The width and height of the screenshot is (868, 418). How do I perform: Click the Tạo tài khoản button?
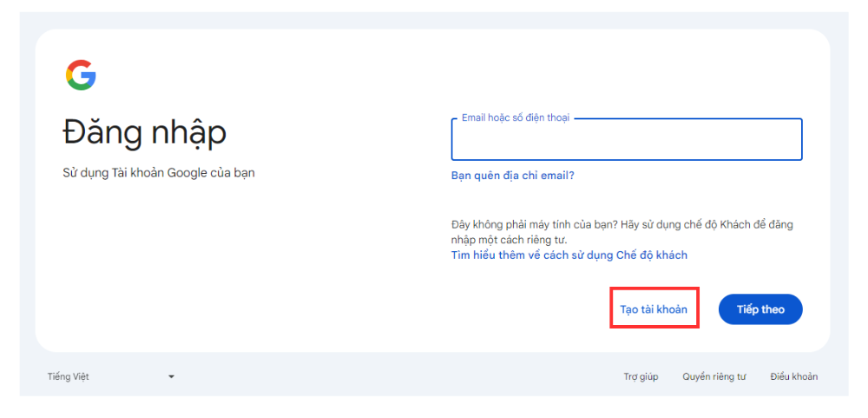click(x=654, y=309)
